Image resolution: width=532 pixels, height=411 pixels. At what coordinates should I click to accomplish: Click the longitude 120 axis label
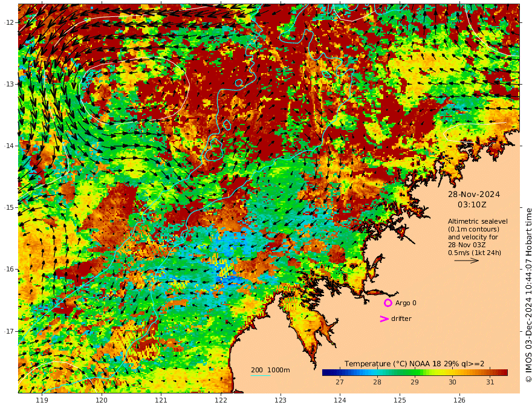(102, 401)
